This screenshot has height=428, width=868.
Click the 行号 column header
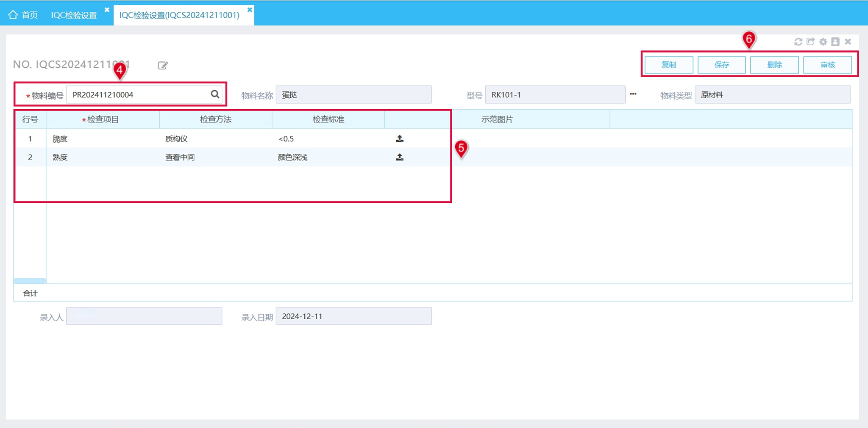click(30, 119)
